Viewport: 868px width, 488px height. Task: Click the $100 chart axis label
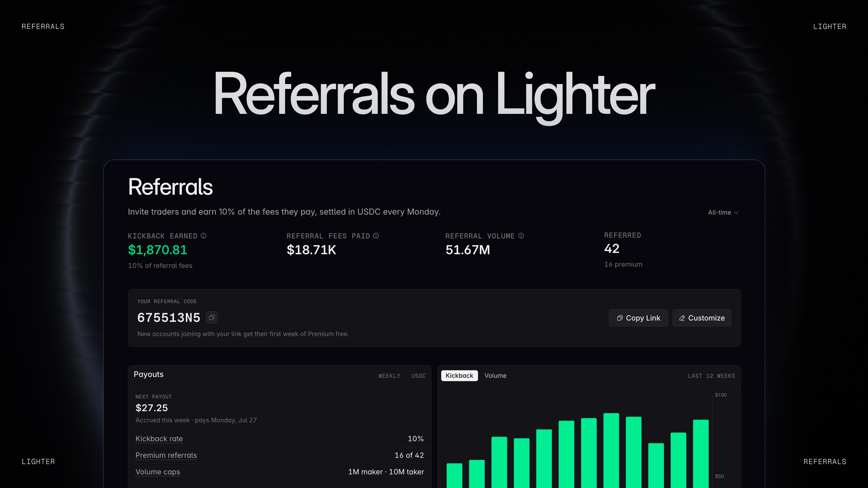(721, 395)
